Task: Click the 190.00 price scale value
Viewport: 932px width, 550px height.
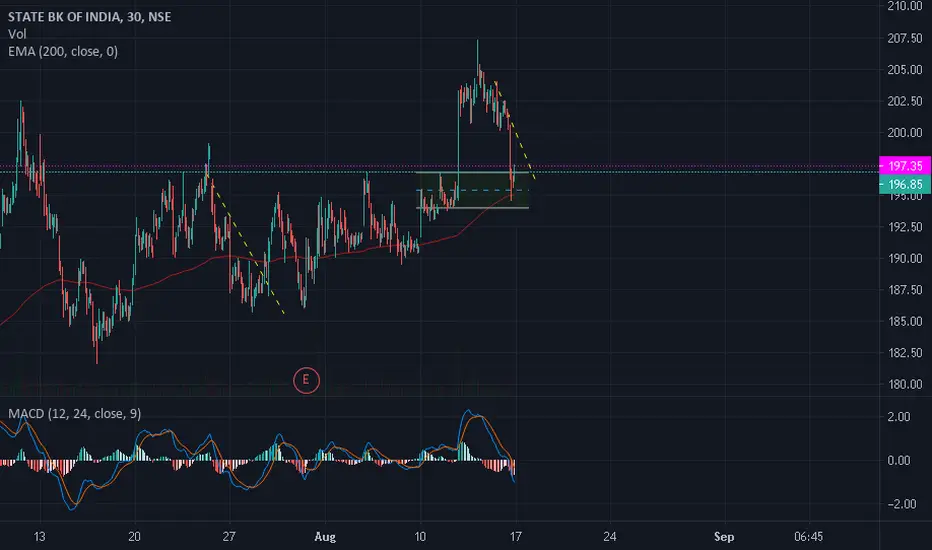Action: point(905,259)
